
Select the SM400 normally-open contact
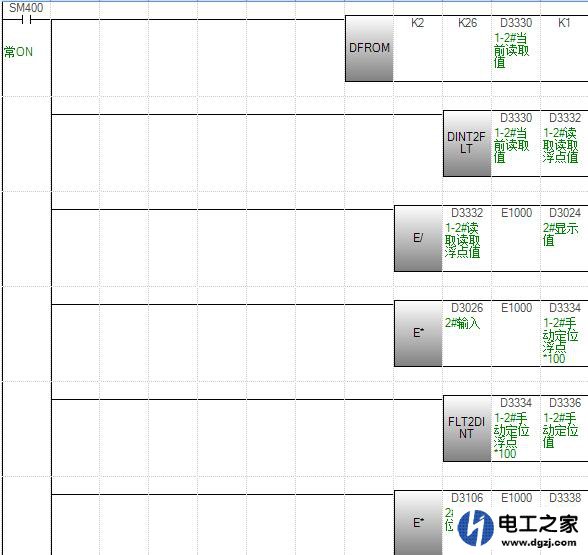[x=26, y=20]
